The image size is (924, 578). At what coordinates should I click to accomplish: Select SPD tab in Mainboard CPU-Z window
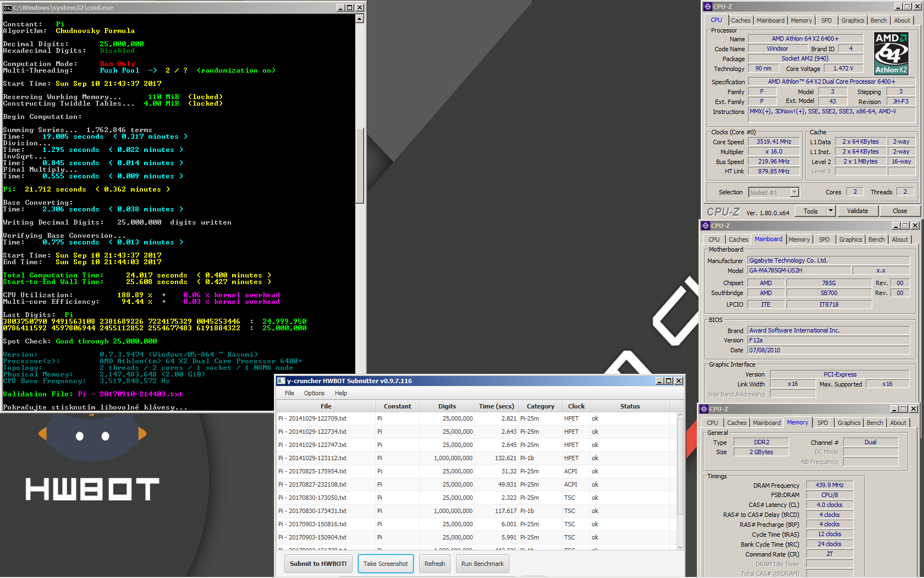[824, 239]
